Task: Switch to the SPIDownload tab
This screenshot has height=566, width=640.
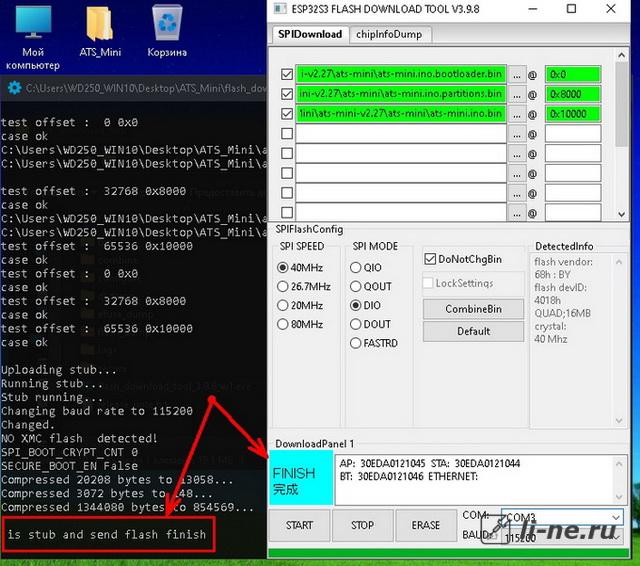Action: [x=310, y=34]
